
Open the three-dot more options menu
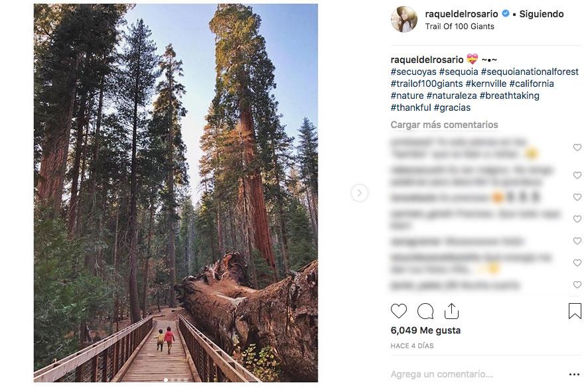click(574, 375)
